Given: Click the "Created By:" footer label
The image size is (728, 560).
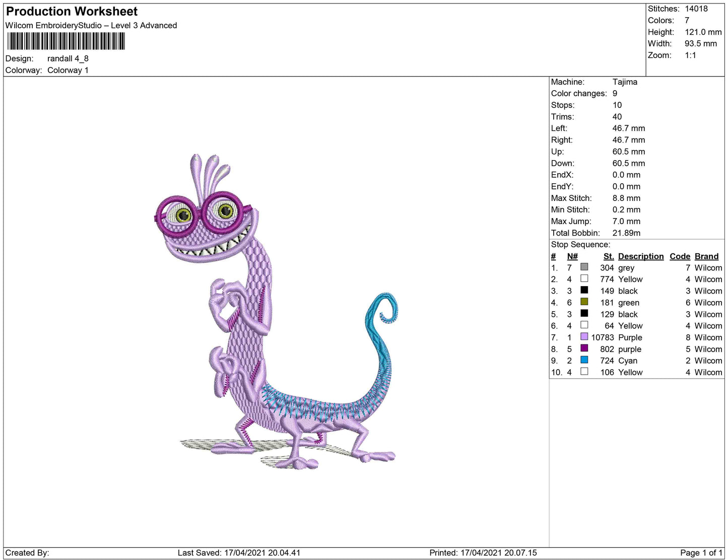Looking at the screenshot, I should [27, 552].
